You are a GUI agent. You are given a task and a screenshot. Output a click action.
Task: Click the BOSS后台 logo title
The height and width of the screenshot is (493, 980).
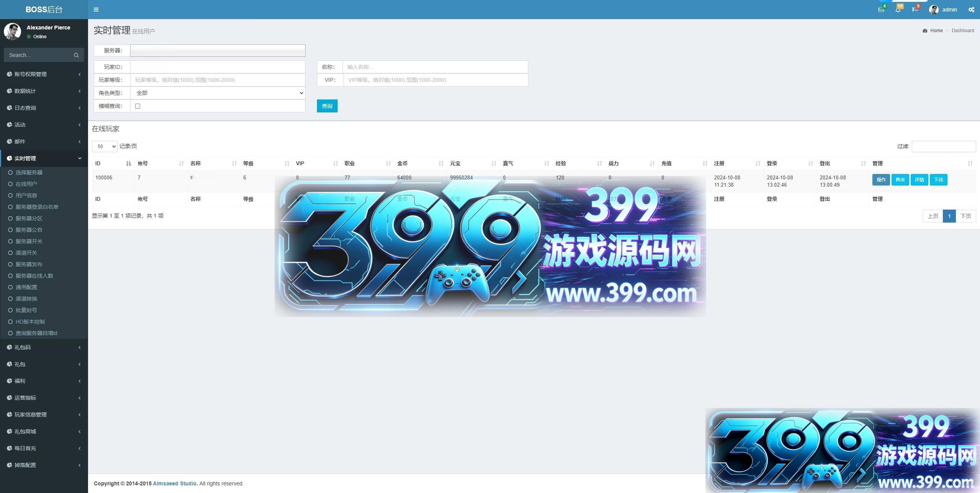pos(44,10)
